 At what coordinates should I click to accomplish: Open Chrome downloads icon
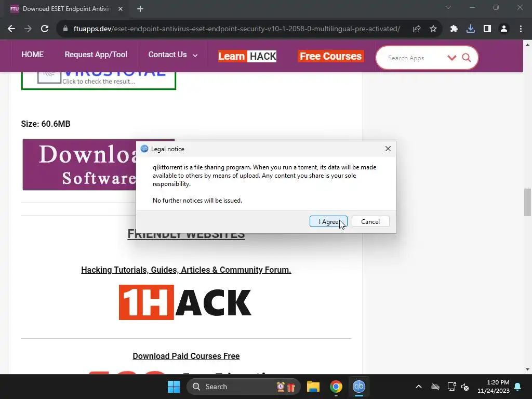471,29
